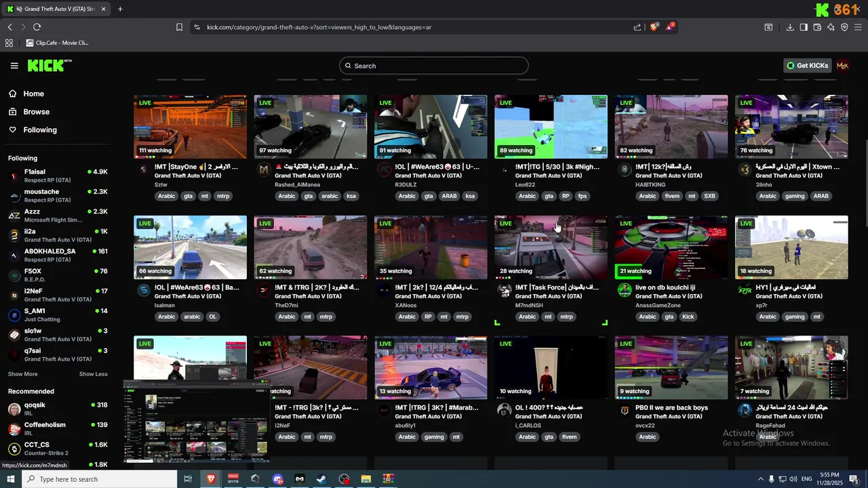868x488 pixels.
Task: Open the M7mdNSH stream thumbnail with 28 watching
Action: 551,247
